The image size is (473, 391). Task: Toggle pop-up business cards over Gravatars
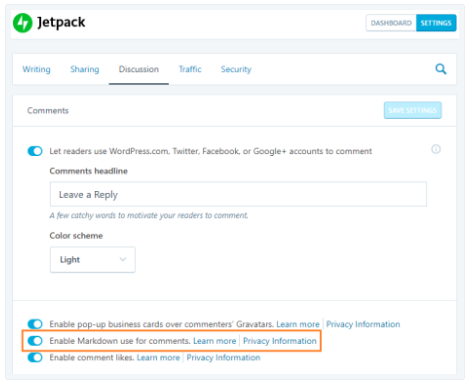pos(35,324)
